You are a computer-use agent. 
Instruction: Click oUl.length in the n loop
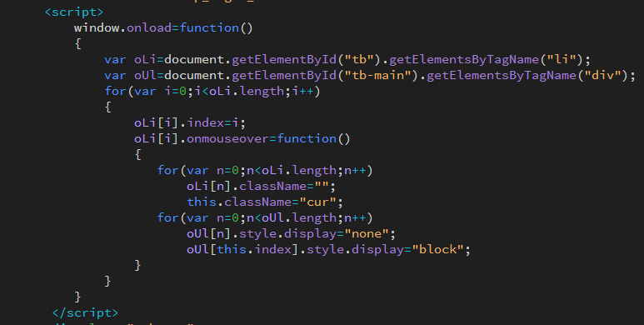pos(299,218)
